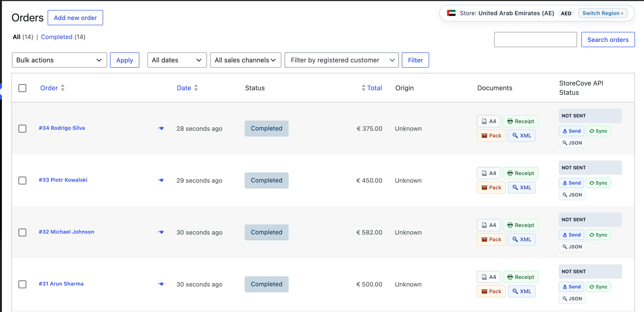Click Apply for bulk actions
Image resolution: width=644 pixels, height=312 pixels.
click(125, 60)
